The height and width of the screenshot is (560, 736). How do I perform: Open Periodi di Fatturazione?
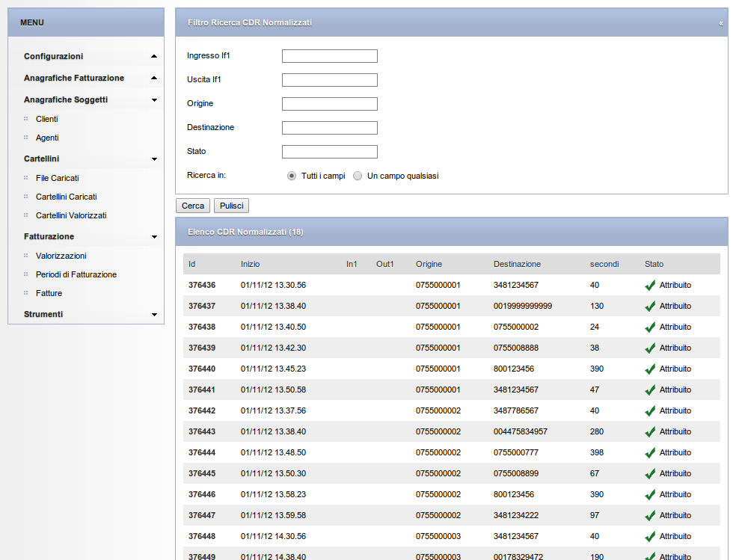(76, 275)
